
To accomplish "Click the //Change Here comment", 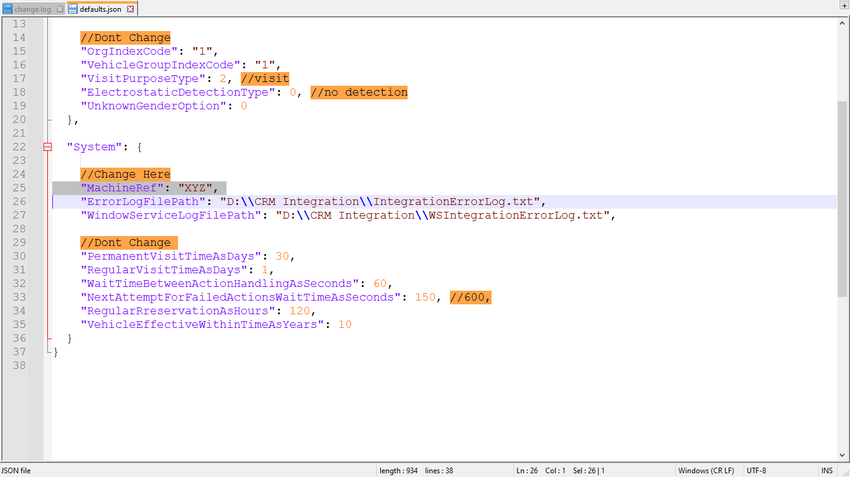I will [x=125, y=174].
